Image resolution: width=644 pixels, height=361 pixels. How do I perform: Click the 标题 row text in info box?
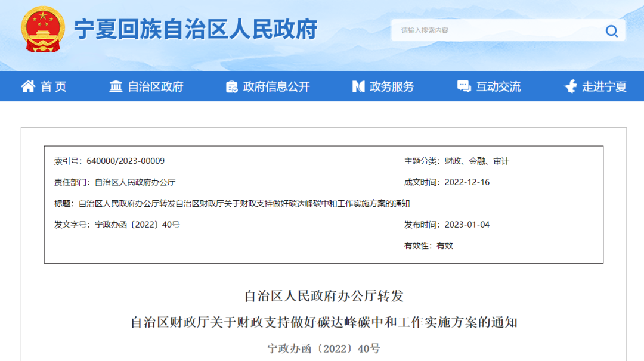[x=232, y=204]
